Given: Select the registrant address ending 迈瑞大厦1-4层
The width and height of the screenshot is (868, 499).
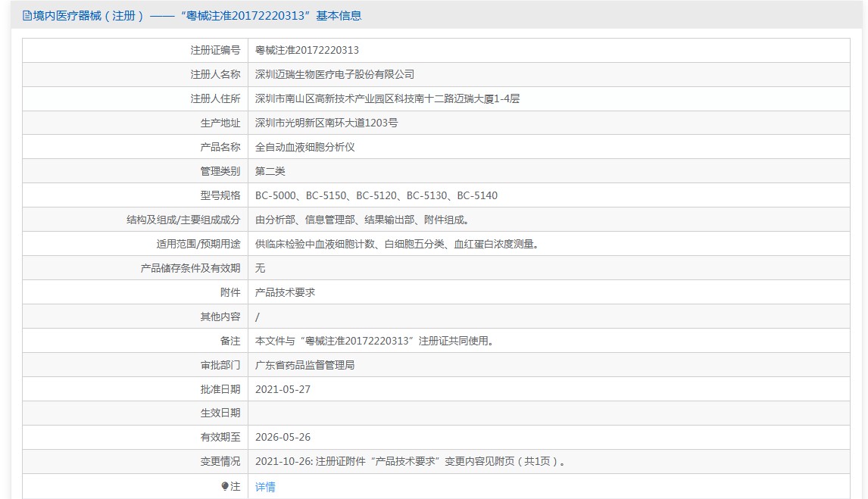Looking at the screenshot, I should 387,99.
